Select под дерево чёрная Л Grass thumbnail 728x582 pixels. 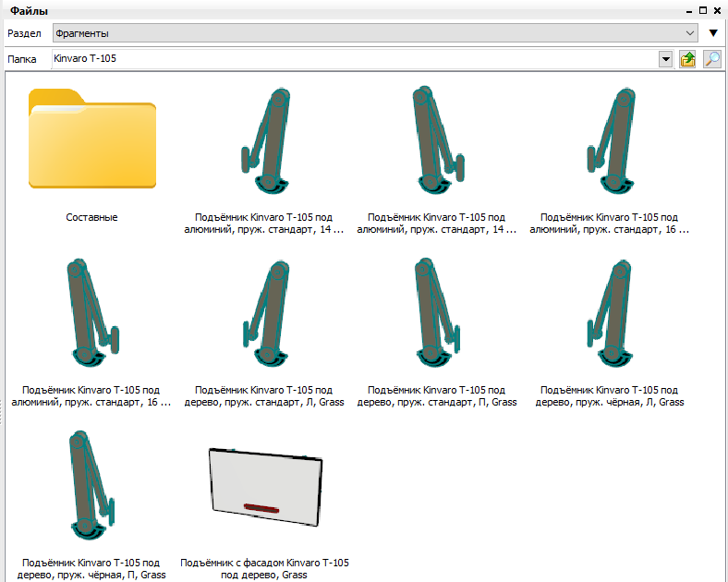[610, 313]
